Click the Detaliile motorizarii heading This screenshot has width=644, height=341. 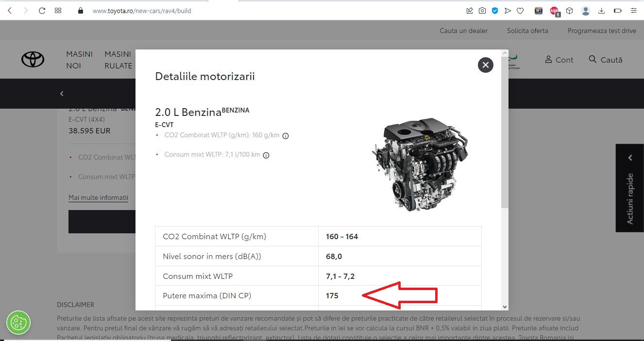point(205,76)
